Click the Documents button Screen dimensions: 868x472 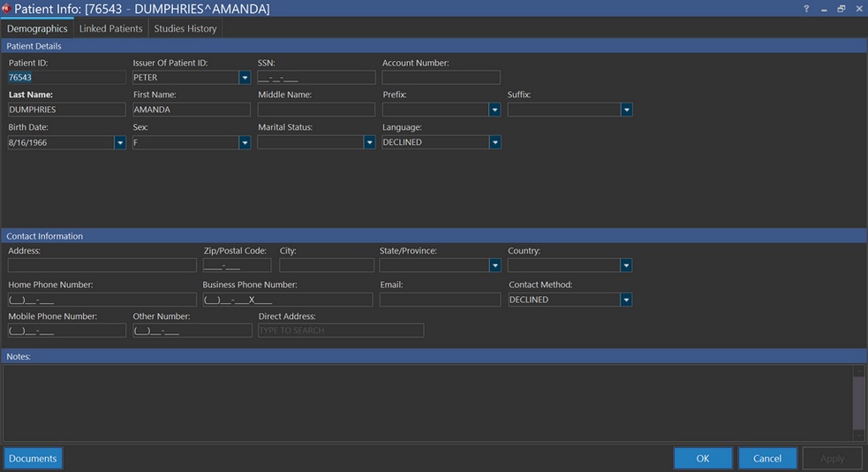34,458
